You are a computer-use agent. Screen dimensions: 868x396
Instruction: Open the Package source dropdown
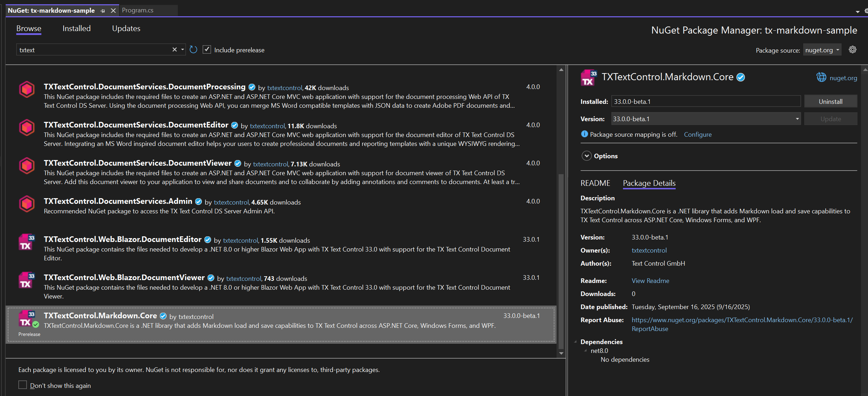[x=822, y=50]
